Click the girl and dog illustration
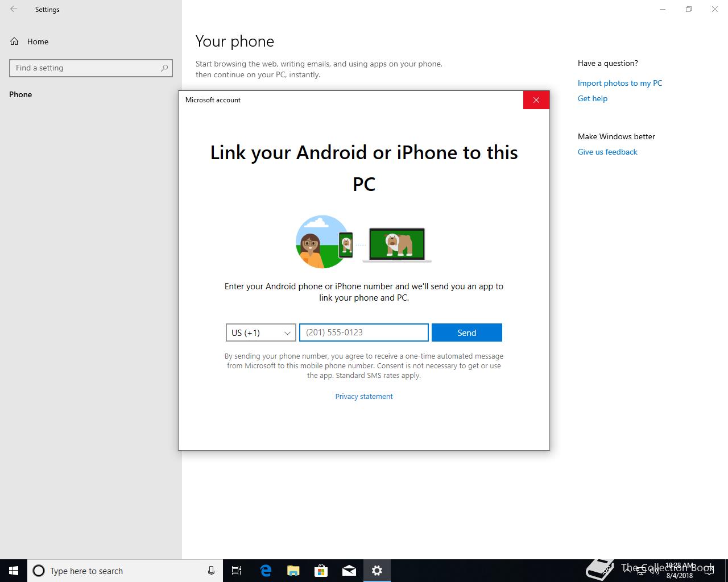This screenshot has width=728, height=582. [363, 242]
